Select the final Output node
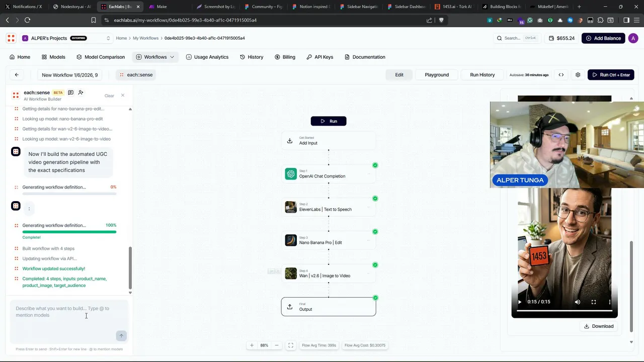The image size is (644, 362). [x=329, y=307]
